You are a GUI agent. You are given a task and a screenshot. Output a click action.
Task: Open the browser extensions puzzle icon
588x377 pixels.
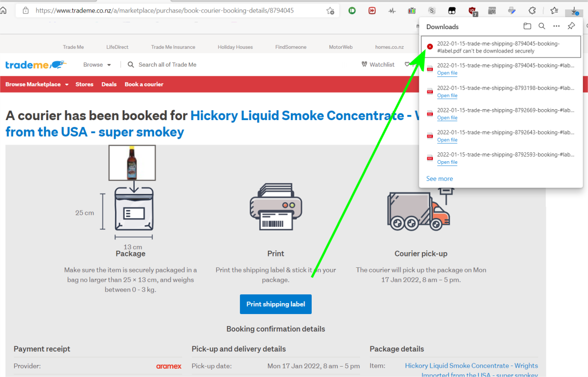tap(532, 10)
